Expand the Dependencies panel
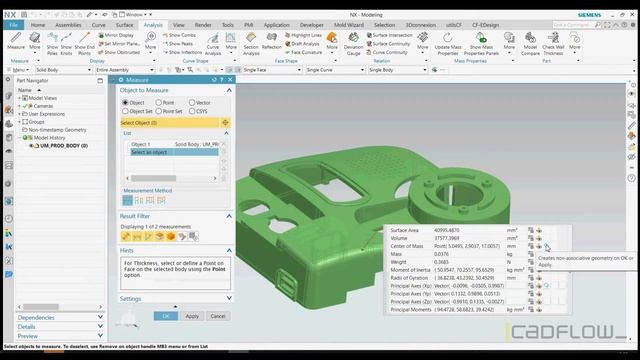The height and width of the screenshot is (360, 640). [100, 317]
